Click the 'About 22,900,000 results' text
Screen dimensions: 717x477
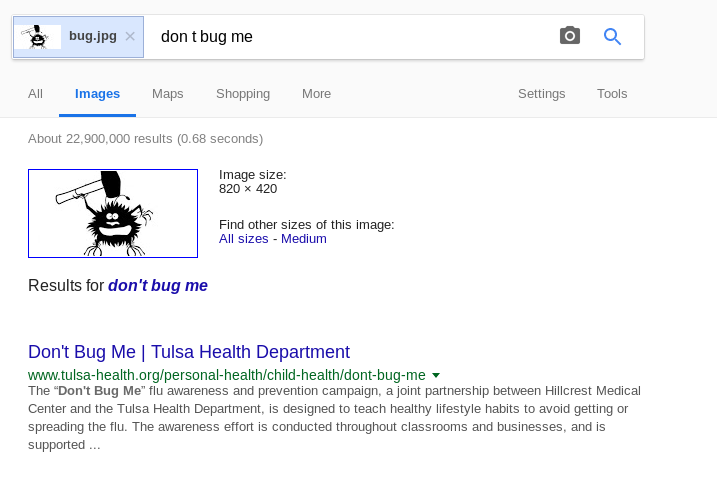[145, 139]
